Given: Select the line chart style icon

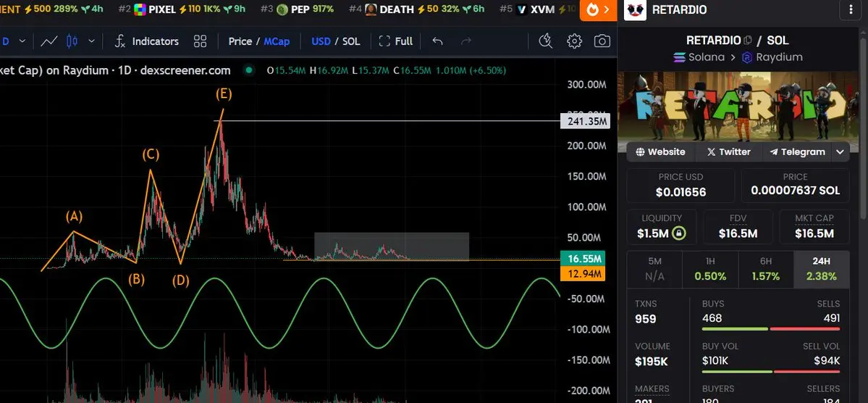Looking at the screenshot, I should click(49, 41).
